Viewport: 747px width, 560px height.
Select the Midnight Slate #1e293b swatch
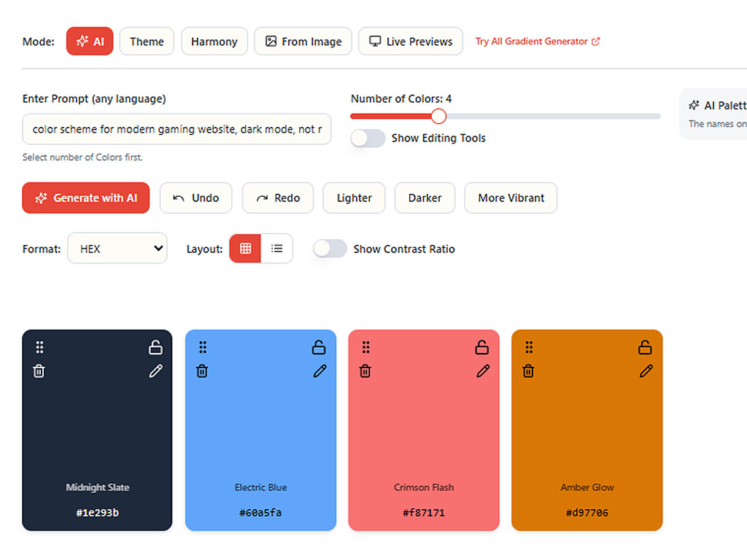point(97,430)
